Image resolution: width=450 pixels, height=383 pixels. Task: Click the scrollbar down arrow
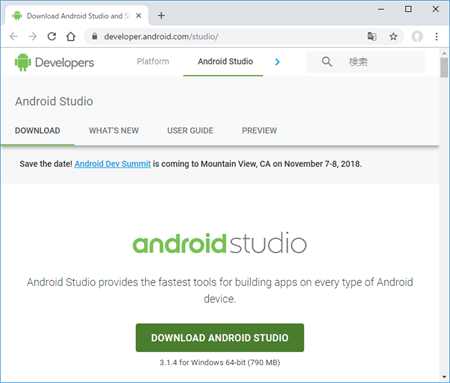444,377
